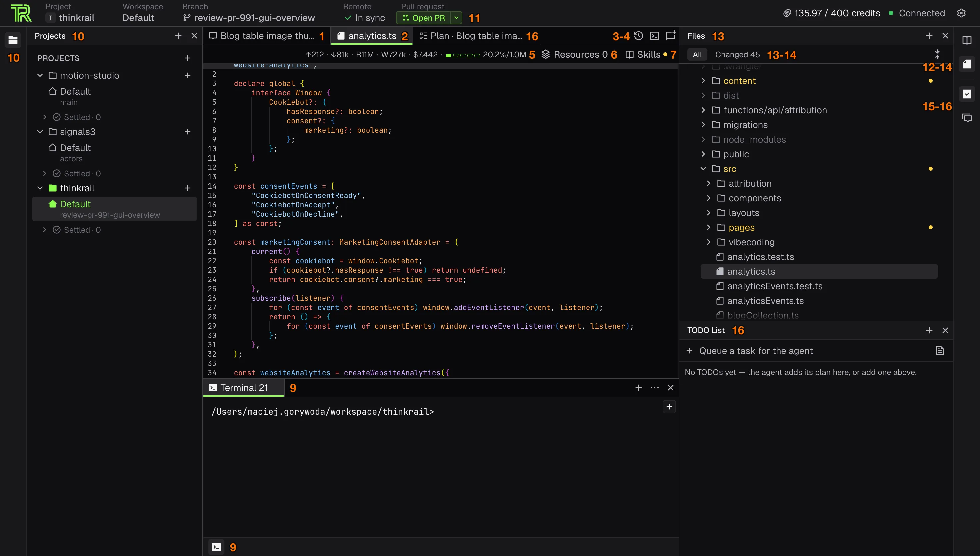Open new terminal icon in editor toolbar

click(x=654, y=36)
